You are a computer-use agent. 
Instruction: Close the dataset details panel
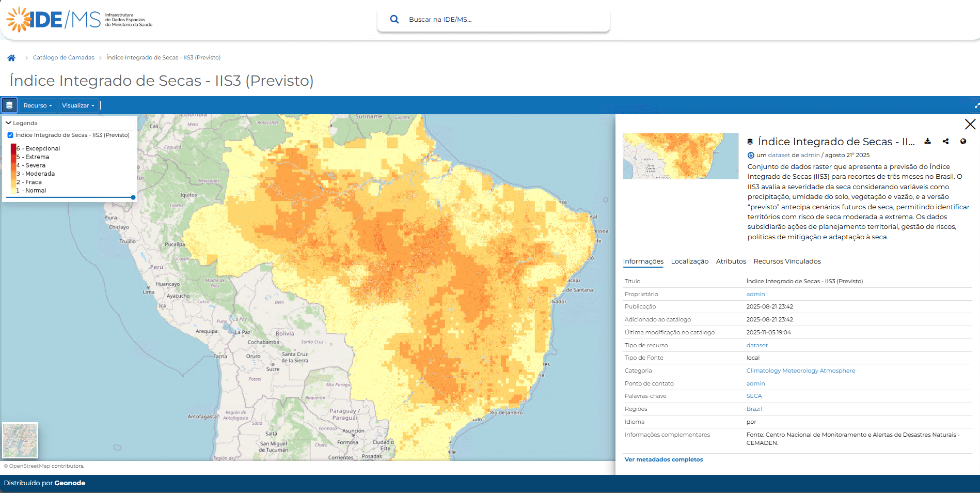(970, 124)
